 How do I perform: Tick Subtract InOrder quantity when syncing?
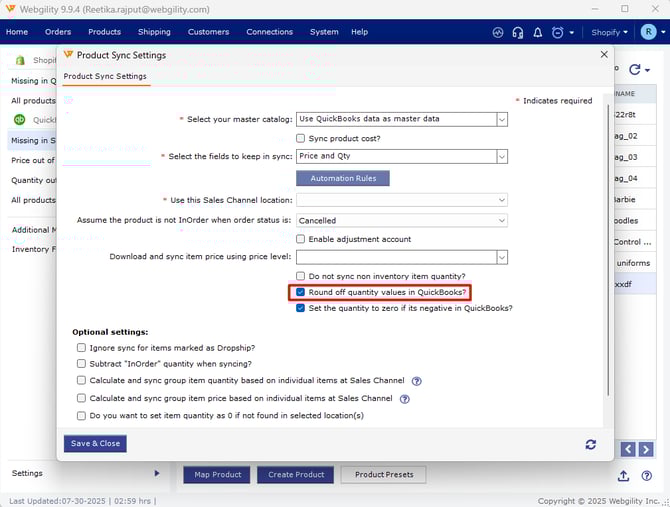[x=82, y=364]
